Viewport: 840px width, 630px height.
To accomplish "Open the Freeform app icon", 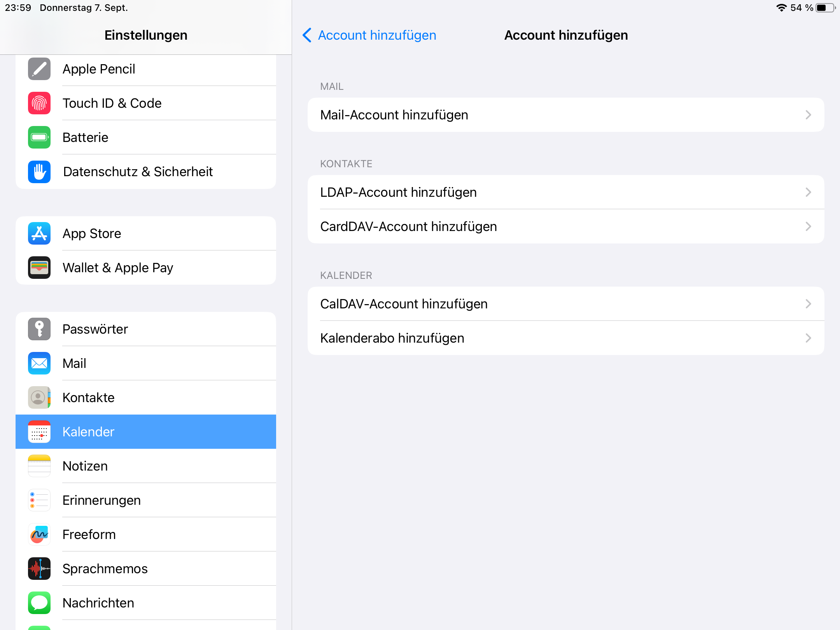I will click(39, 535).
